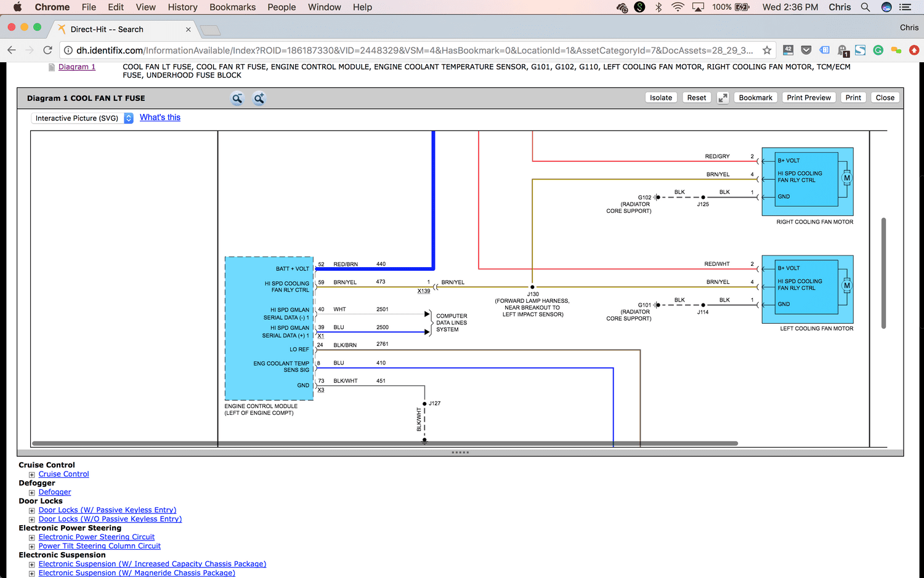Go back using the browser back arrow
Screen dimensions: 924x578
(x=12, y=50)
